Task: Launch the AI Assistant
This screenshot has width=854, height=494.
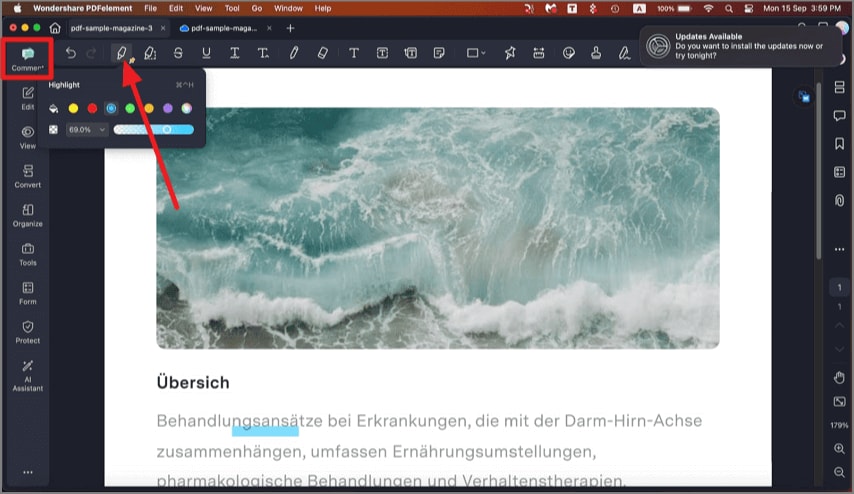Action: pyautogui.click(x=28, y=376)
